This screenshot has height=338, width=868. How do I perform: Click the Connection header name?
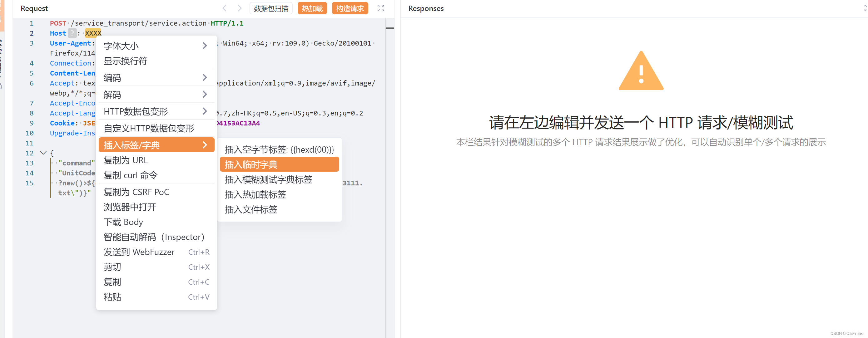click(70, 63)
